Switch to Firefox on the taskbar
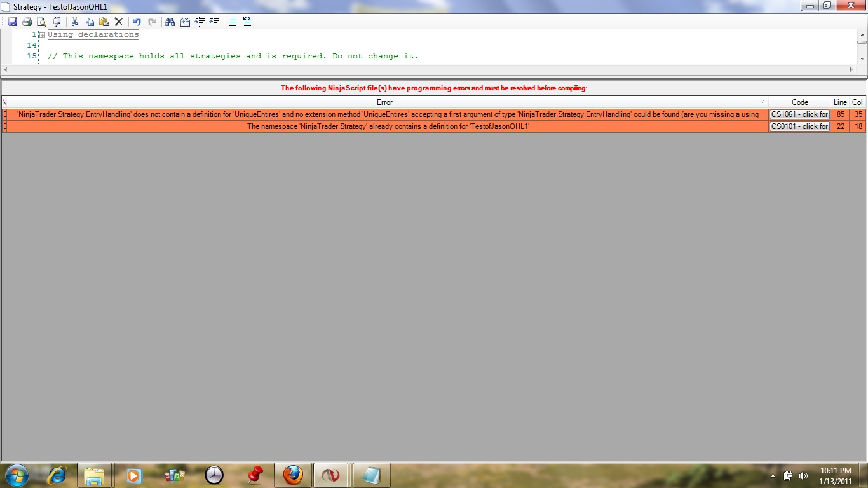 293,475
